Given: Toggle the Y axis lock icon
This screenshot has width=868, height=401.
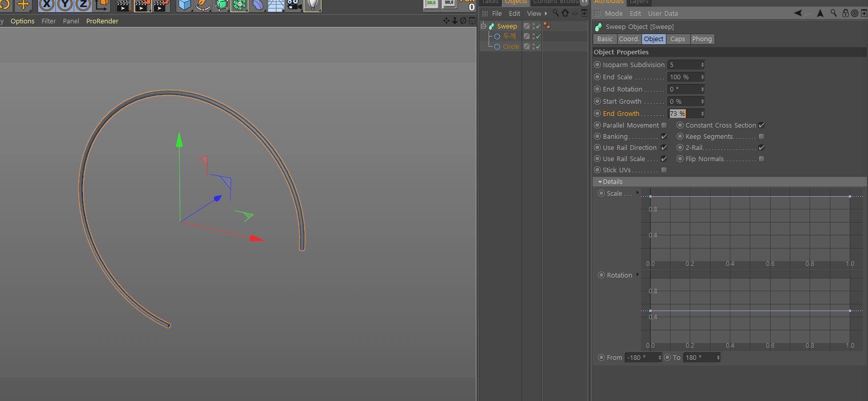Looking at the screenshot, I should [65, 5].
